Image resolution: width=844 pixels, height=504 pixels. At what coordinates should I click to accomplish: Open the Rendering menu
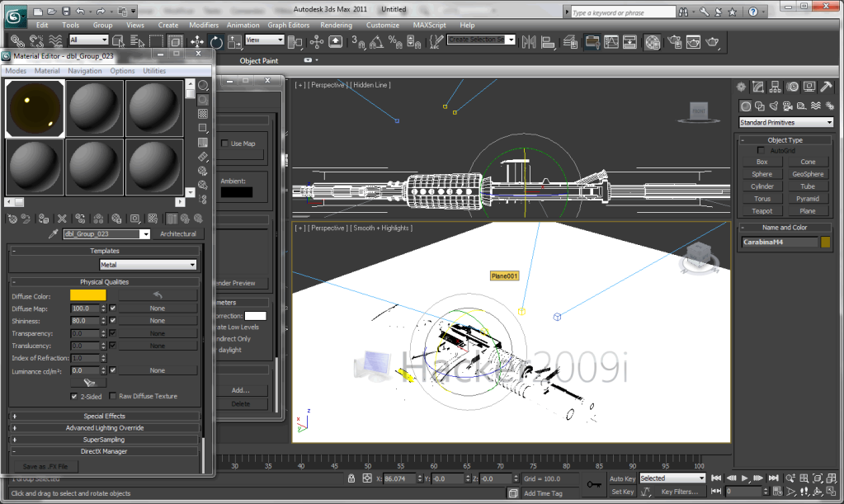[x=336, y=26]
